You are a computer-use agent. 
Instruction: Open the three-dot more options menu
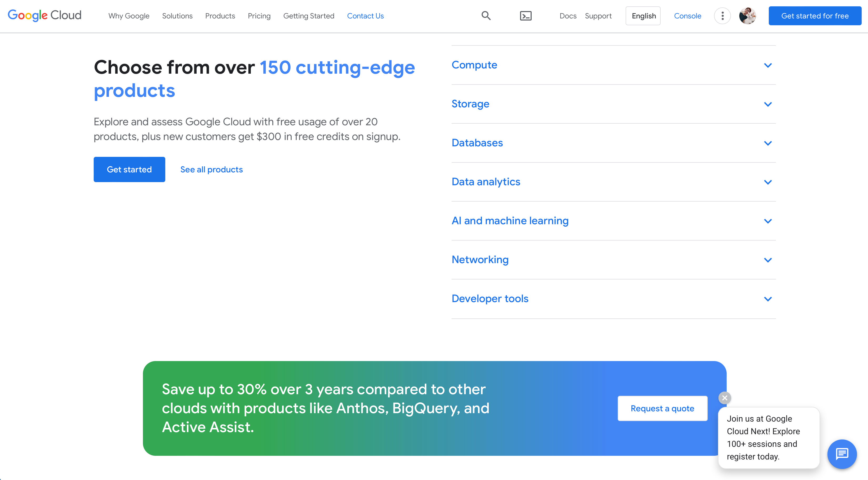click(722, 16)
